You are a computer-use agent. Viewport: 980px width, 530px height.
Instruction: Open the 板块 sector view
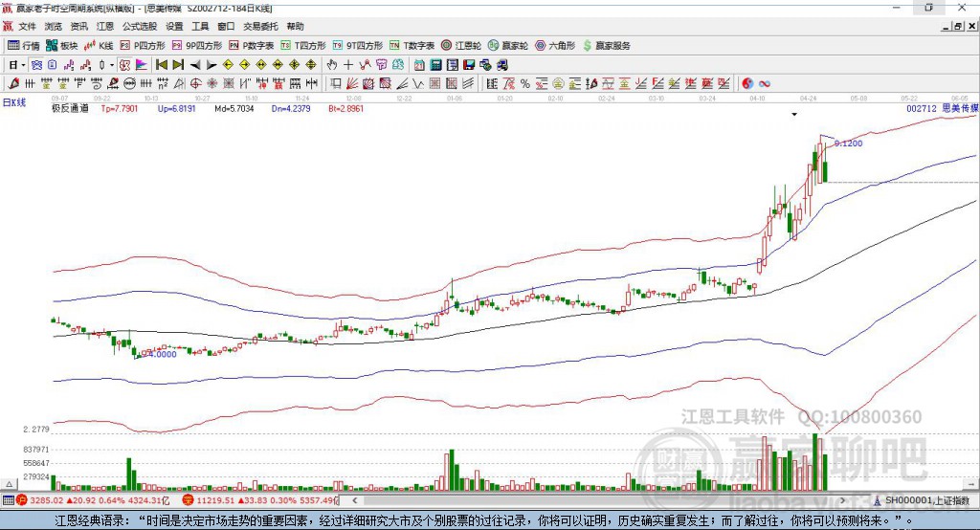point(61,46)
